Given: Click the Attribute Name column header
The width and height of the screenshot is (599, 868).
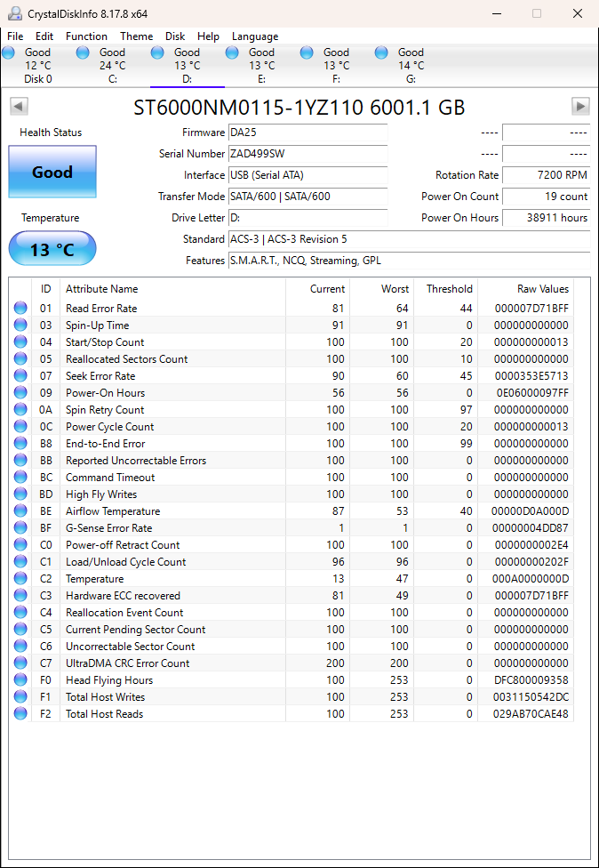Looking at the screenshot, I should pos(102,289).
